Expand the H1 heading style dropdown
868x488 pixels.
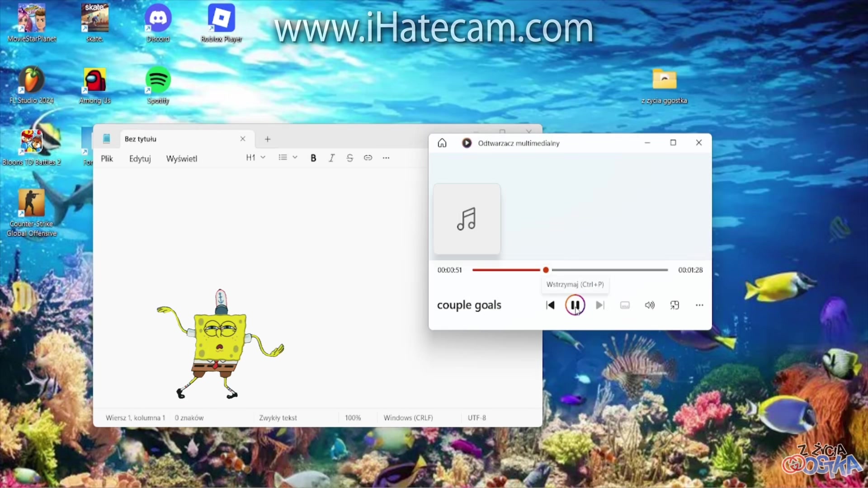pos(255,158)
